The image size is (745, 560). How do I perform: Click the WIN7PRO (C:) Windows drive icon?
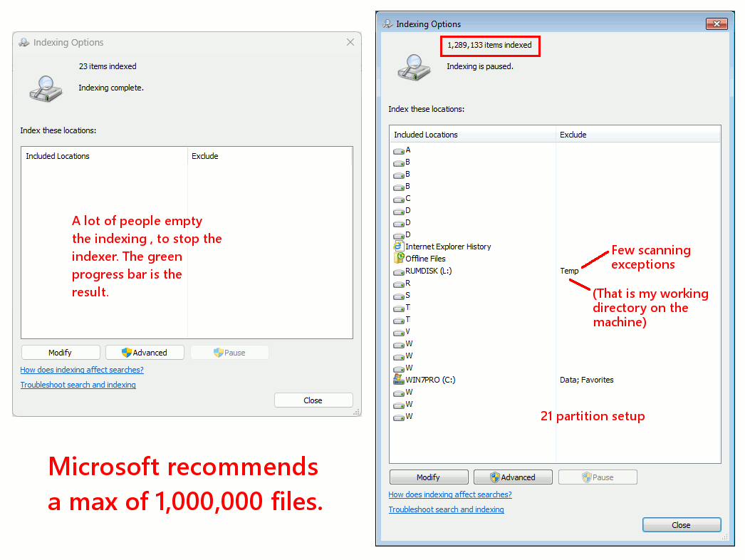398,379
